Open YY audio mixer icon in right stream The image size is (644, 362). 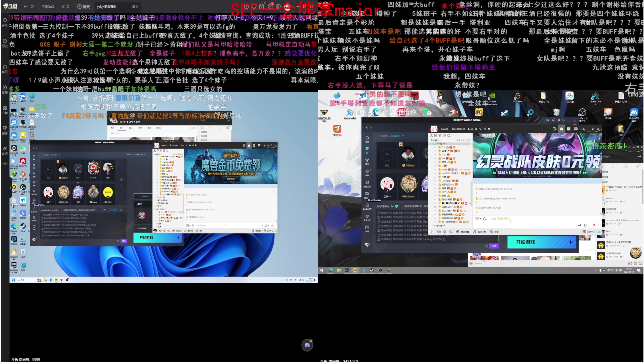[451, 232]
